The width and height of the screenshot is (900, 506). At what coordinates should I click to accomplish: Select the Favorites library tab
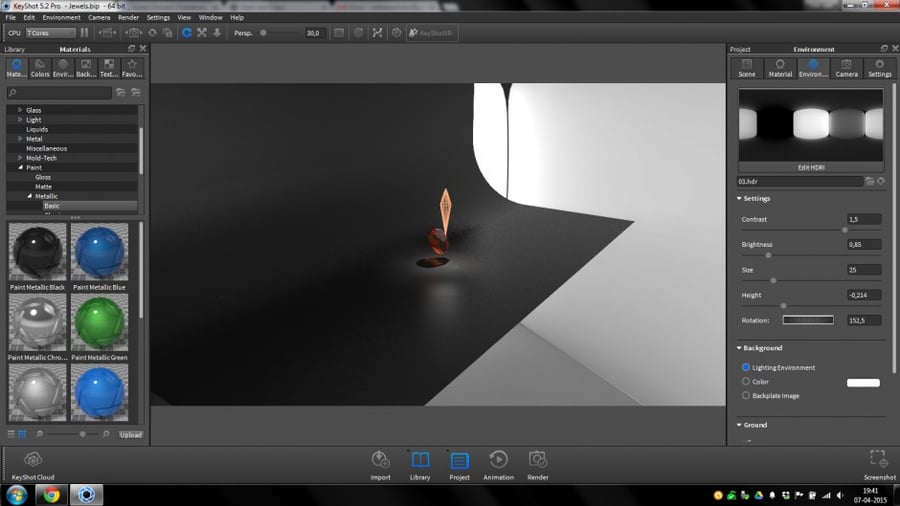coord(132,68)
